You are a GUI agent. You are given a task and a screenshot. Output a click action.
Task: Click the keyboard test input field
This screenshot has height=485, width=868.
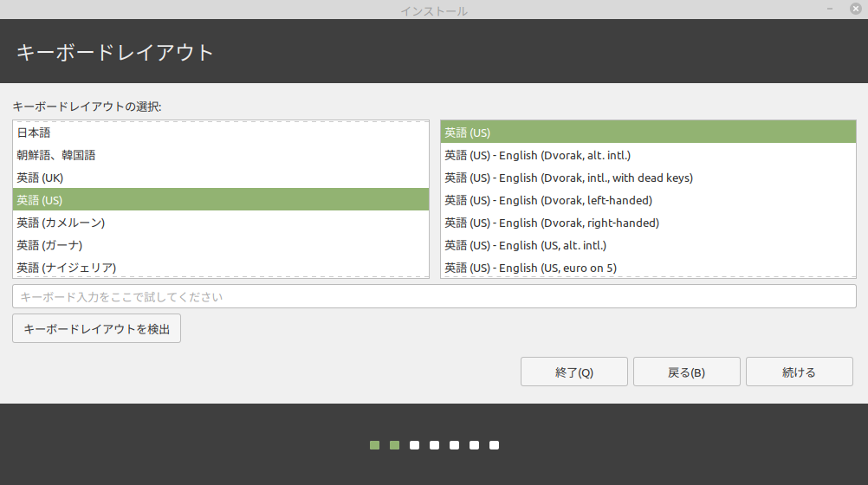tap(434, 297)
